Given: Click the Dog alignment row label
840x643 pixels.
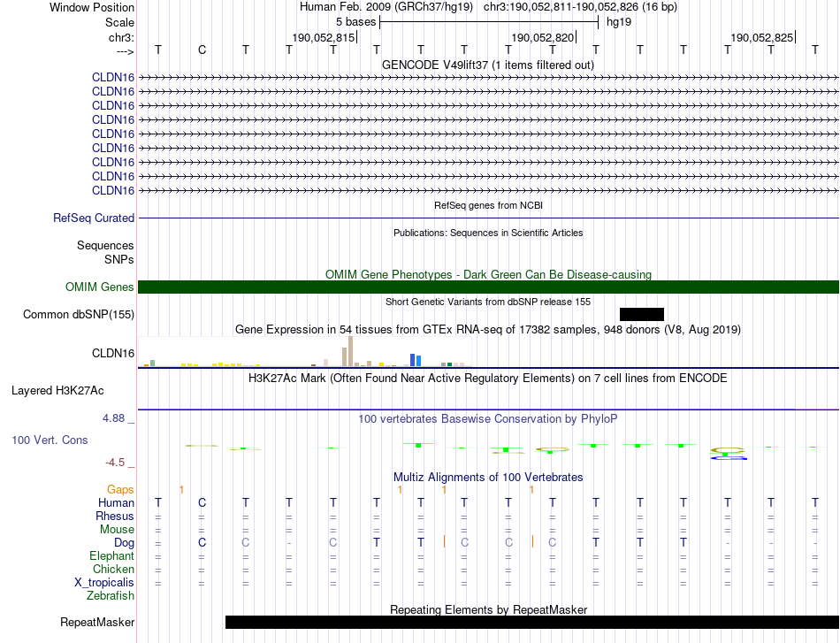Looking at the screenshot, I should click(125, 543).
